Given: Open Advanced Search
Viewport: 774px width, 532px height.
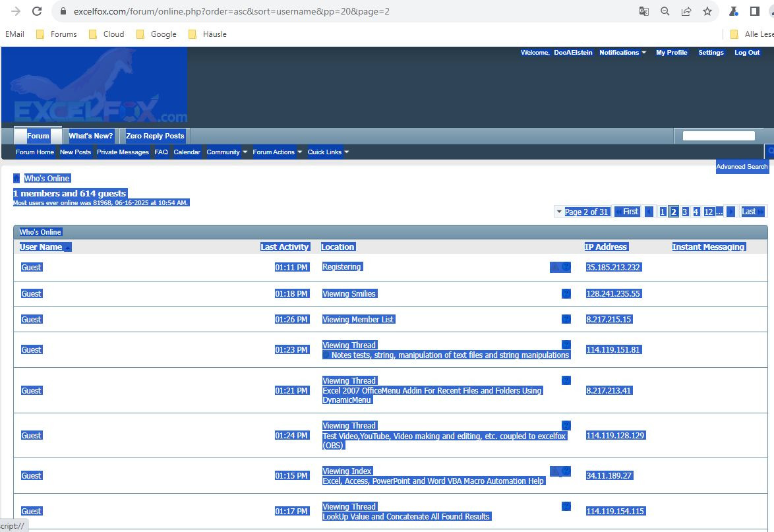Looking at the screenshot, I should 742,166.
